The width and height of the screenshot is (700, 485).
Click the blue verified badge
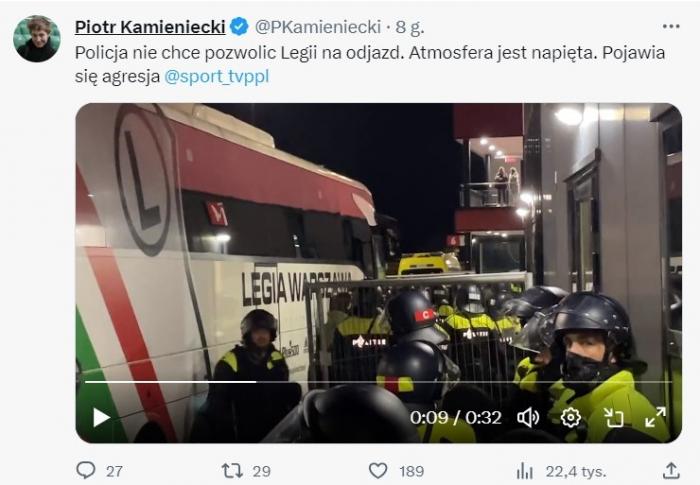point(239,27)
